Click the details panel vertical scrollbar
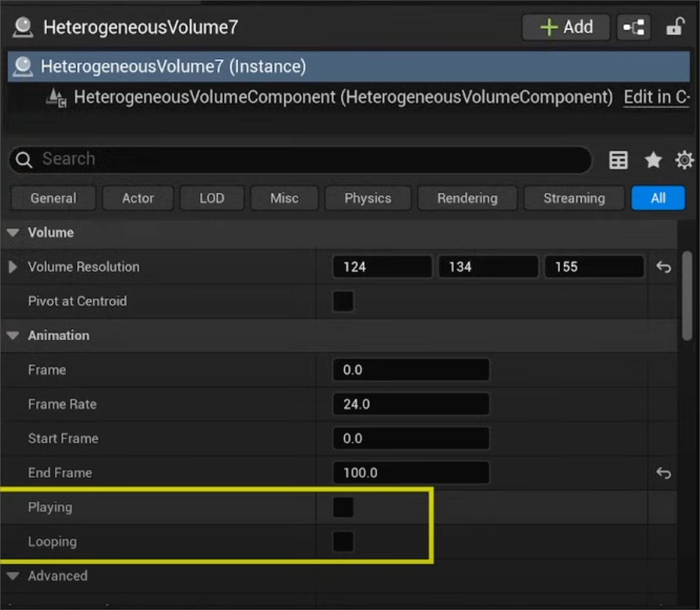The width and height of the screenshot is (700, 610). pyautogui.click(x=687, y=296)
